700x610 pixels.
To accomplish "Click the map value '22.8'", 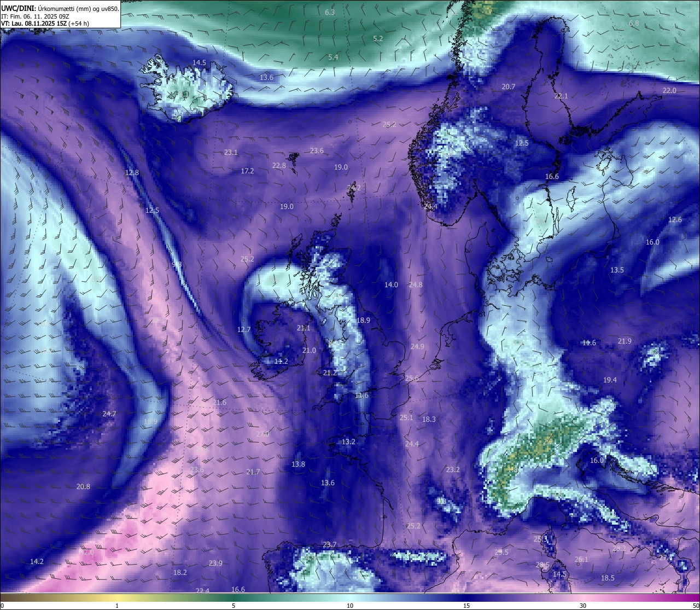I will [x=279, y=165].
